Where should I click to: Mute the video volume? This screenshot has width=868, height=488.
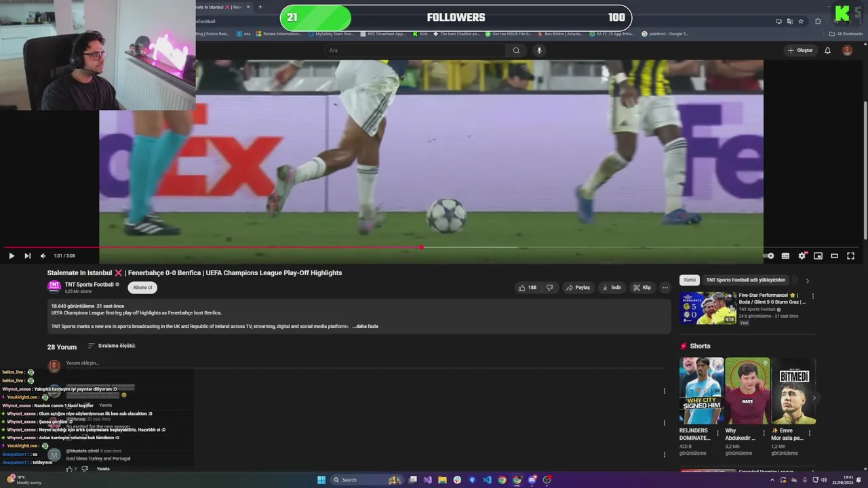(43, 256)
